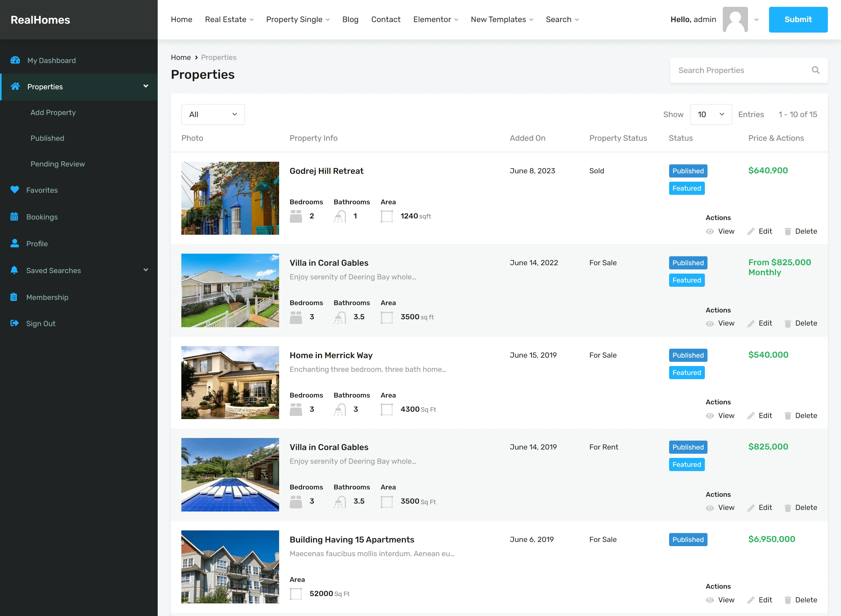View Villa in Coral Gables June 2022 listing
The width and height of the screenshot is (841, 616).
coord(720,323)
